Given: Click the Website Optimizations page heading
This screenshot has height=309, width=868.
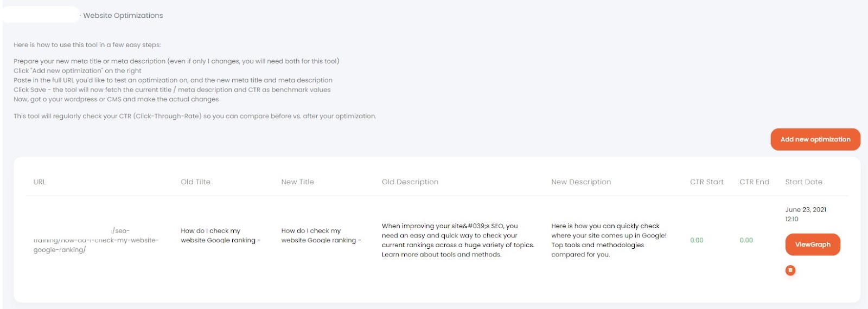Looking at the screenshot, I should [x=123, y=16].
